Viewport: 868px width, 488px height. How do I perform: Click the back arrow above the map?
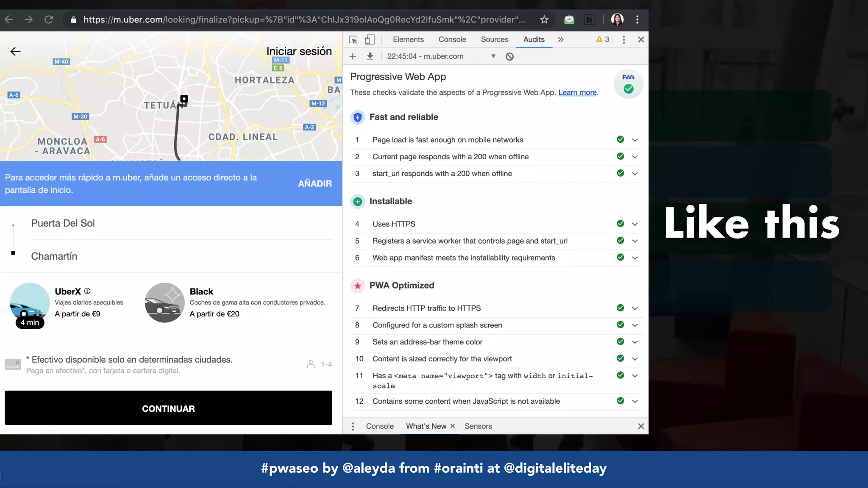16,51
